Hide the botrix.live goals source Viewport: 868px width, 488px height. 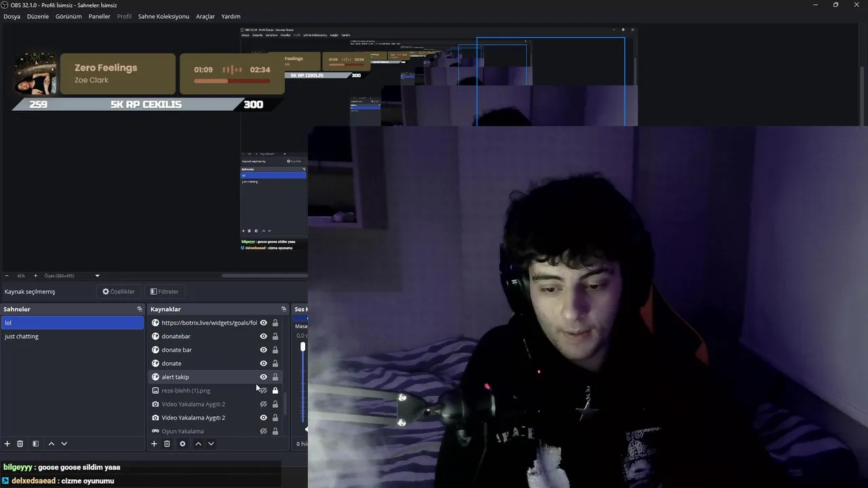264,323
